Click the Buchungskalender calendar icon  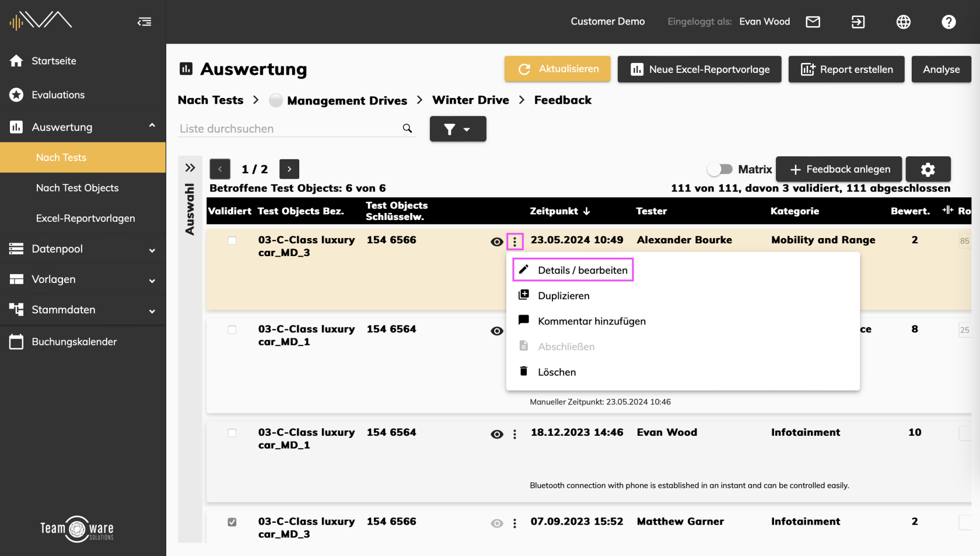coord(16,342)
